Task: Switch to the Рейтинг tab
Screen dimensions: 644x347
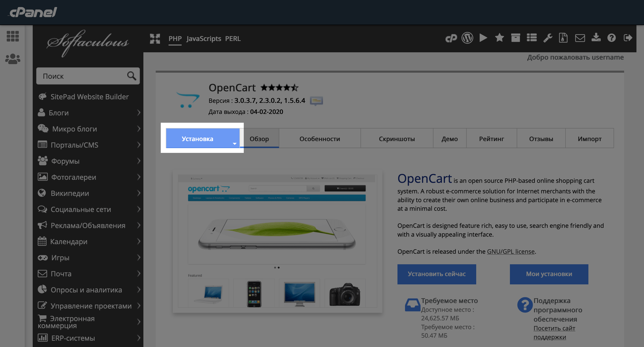Action: pyautogui.click(x=492, y=139)
